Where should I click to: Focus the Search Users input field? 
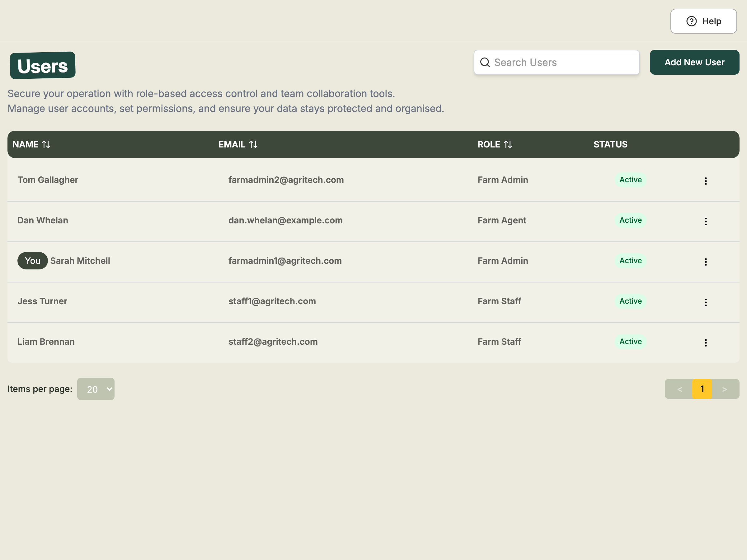click(557, 63)
